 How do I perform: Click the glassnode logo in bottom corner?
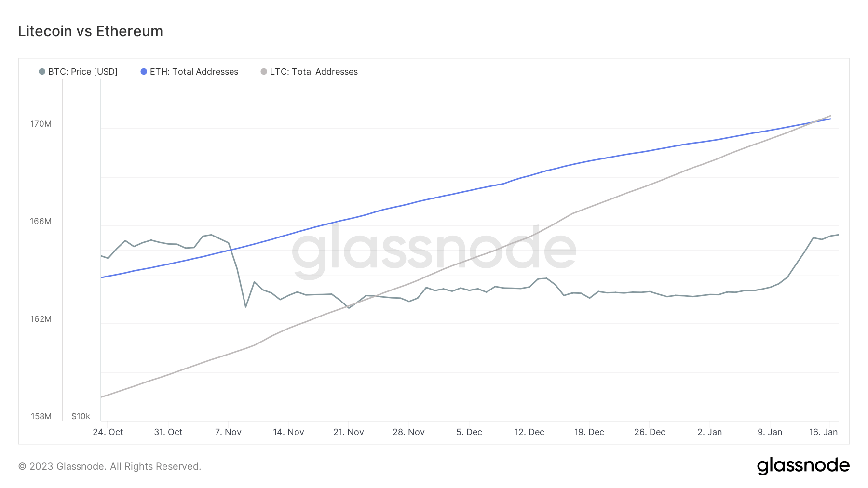[803, 466]
